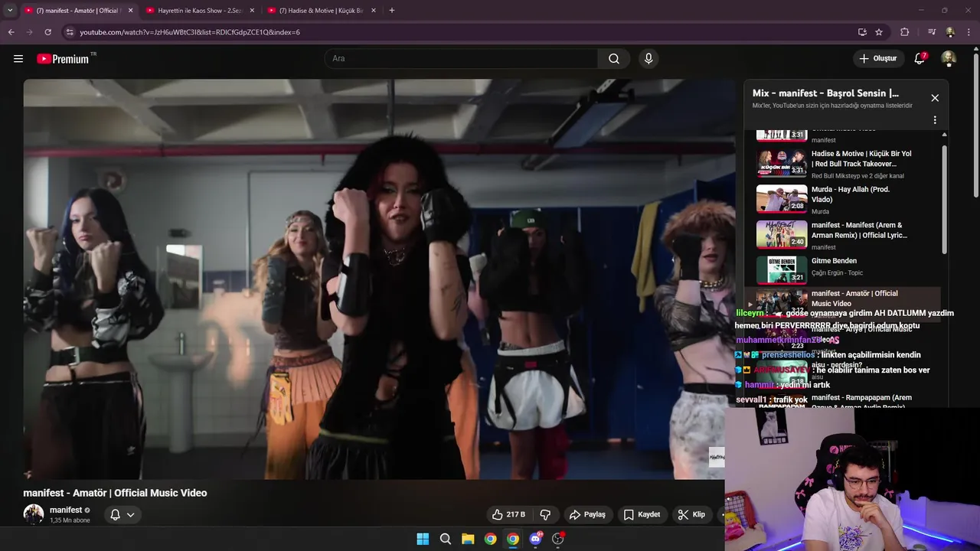Close the manifest - Amatör tab
Viewport: 980px width, 551px height.
point(130,11)
